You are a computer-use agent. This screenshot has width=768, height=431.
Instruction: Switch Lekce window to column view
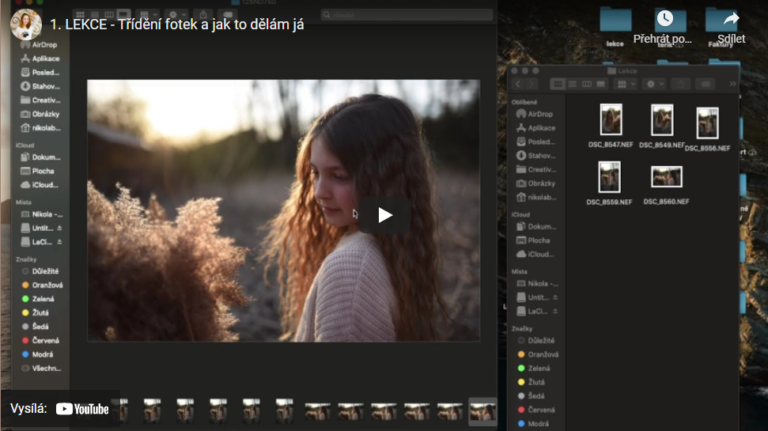(586, 84)
